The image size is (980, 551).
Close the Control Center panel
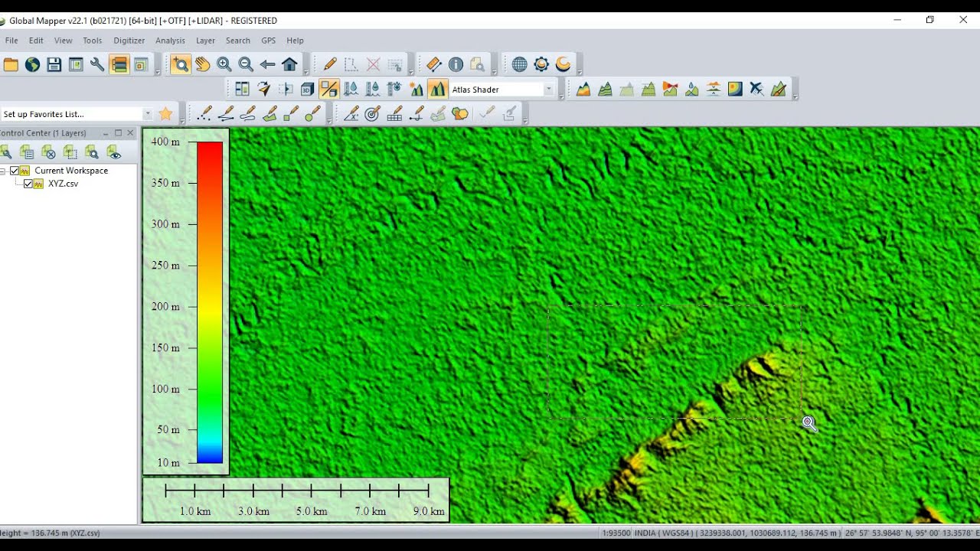[x=130, y=133]
